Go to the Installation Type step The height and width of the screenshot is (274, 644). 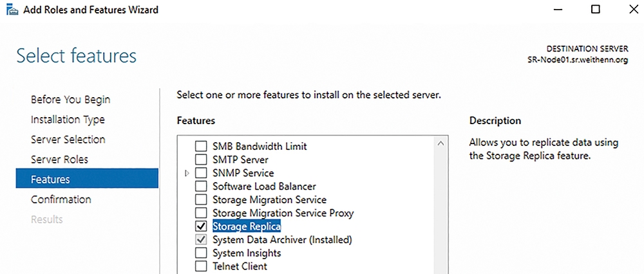coord(68,120)
